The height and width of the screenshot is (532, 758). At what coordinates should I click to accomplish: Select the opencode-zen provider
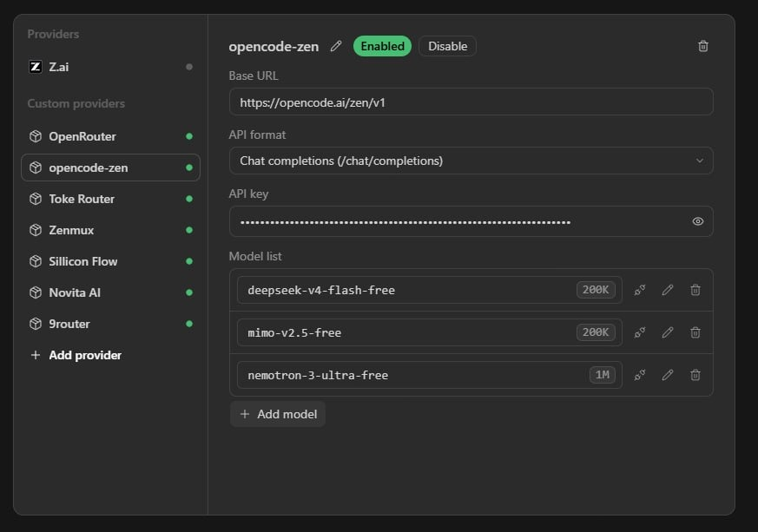click(110, 167)
